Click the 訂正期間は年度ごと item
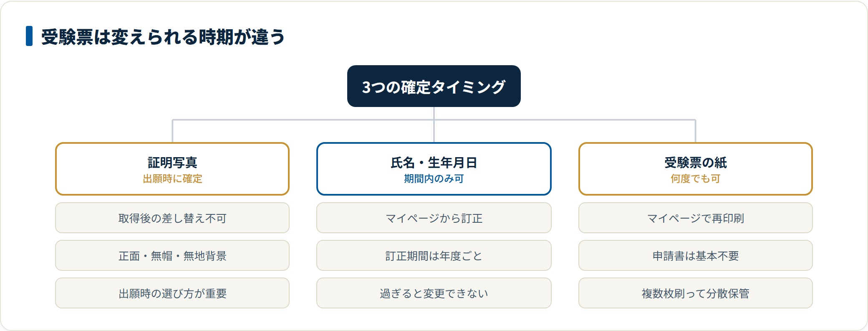 click(x=434, y=255)
